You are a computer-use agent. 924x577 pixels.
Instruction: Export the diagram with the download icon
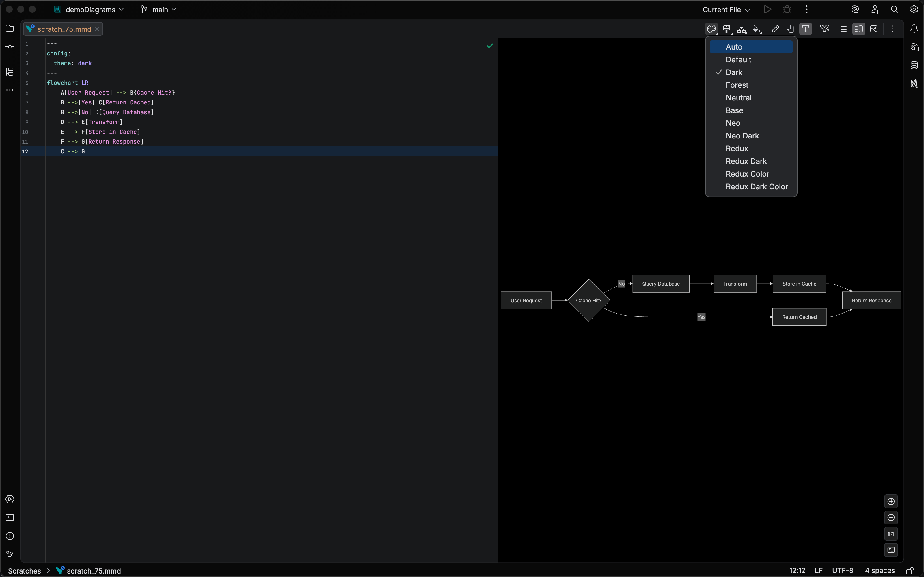(806, 29)
